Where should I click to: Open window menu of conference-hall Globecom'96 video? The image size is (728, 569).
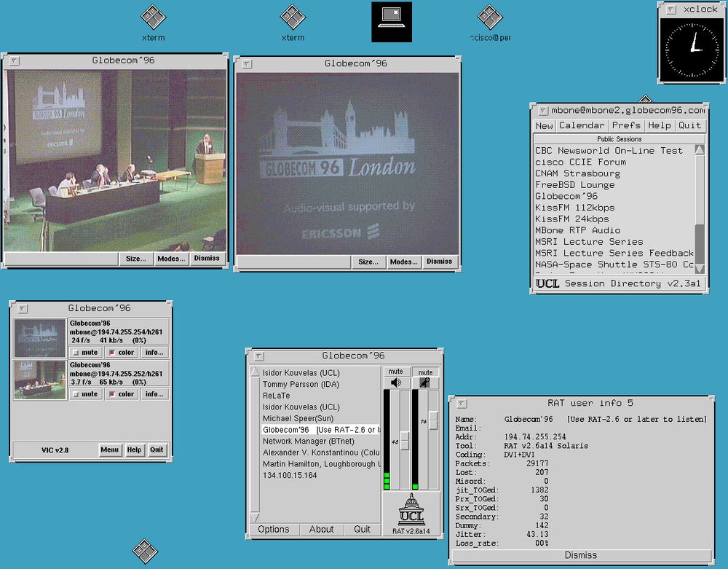click(x=15, y=60)
